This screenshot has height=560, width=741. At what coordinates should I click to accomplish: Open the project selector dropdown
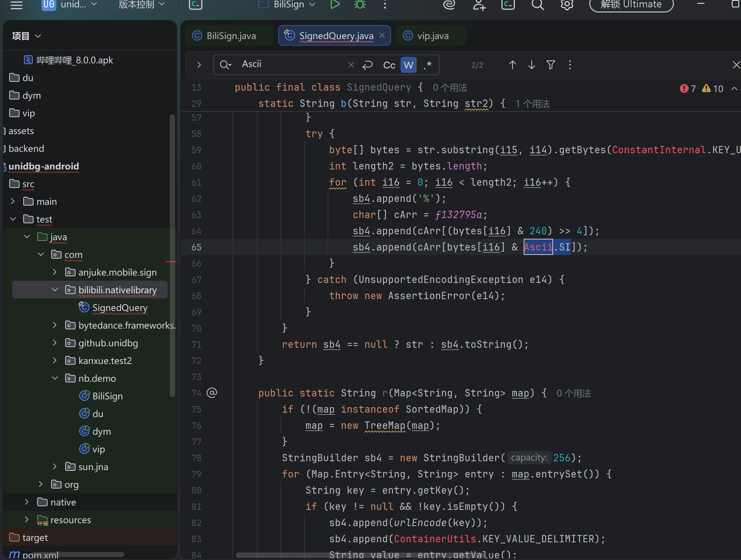(x=69, y=4)
